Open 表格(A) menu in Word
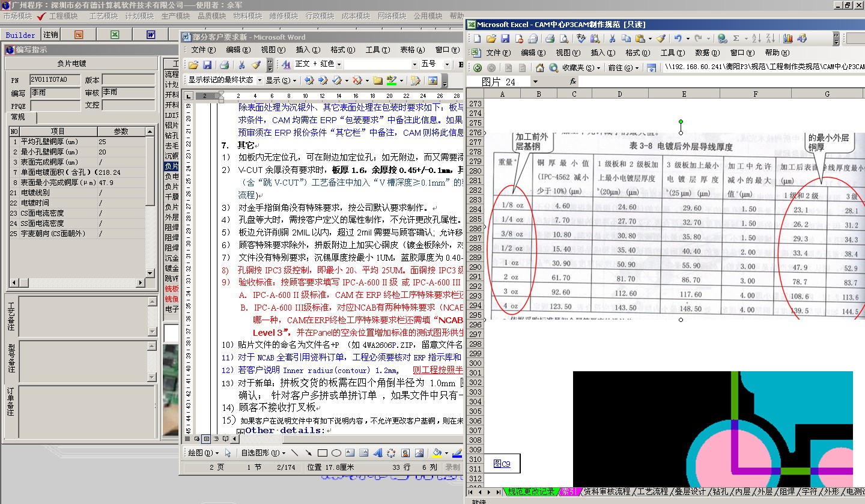The height and width of the screenshot is (504, 865). [412, 50]
